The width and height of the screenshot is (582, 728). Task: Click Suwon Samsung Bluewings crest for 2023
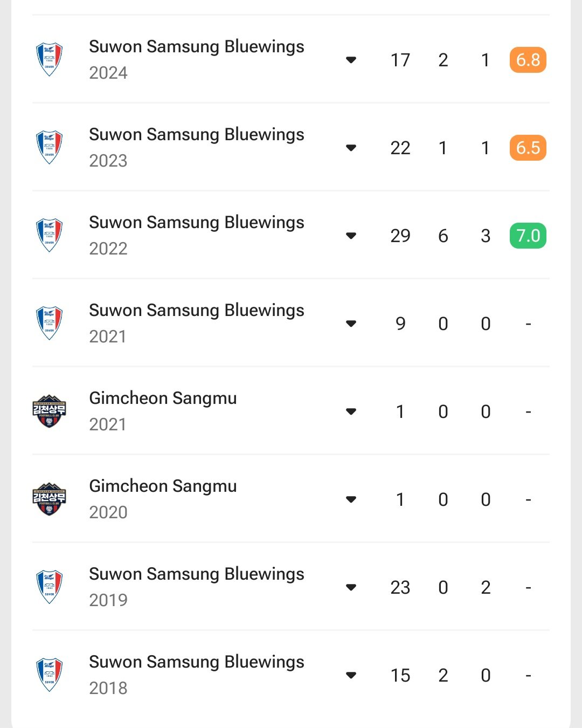coord(49,147)
